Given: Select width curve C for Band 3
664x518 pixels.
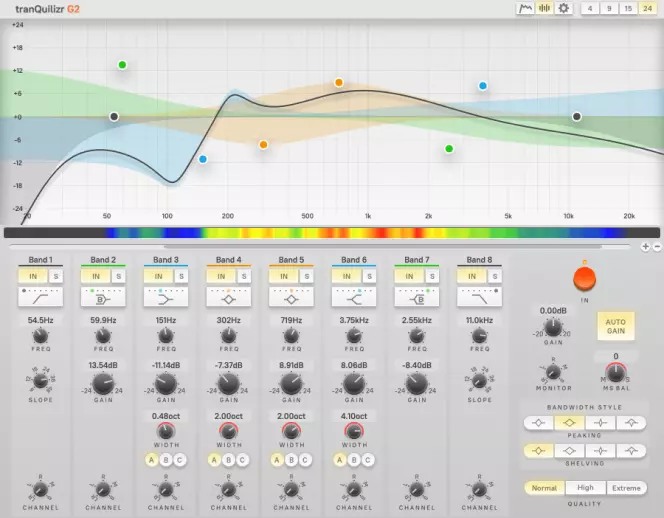Looking at the screenshot, I should click(180, 460).
